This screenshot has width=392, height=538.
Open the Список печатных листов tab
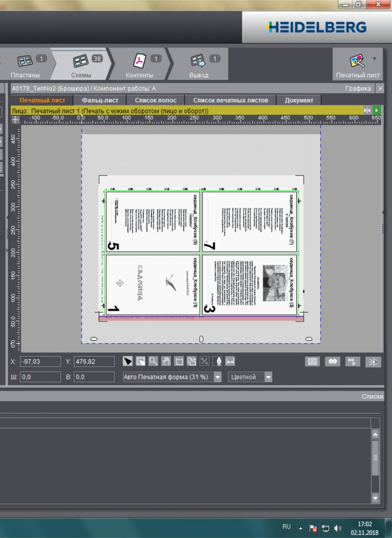pos(230,100)
